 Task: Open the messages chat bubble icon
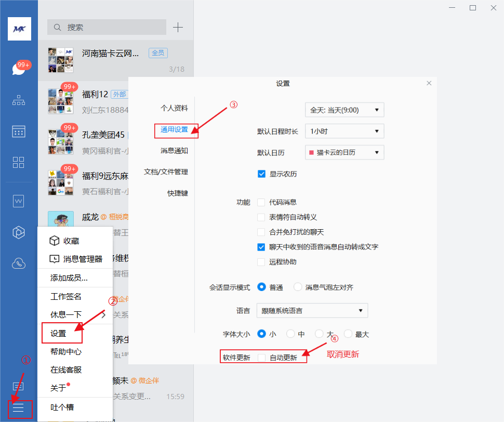click(x=19, y=69)
